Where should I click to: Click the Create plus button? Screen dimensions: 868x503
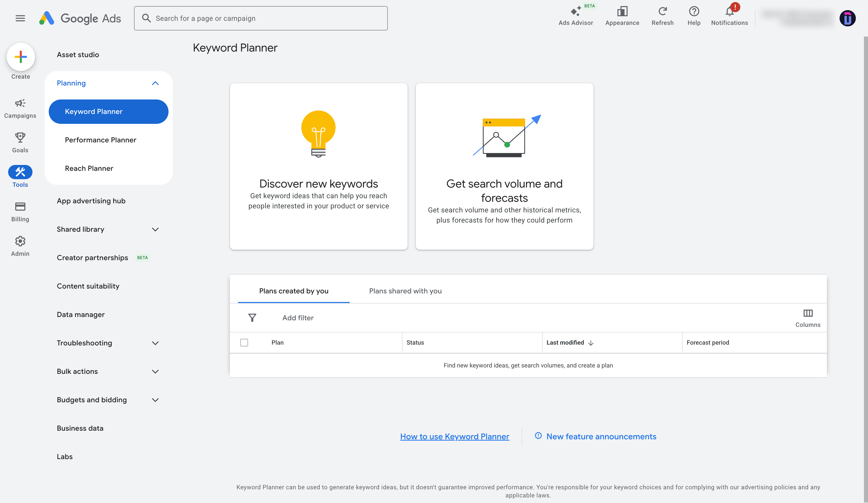click(x=21, y=57)
